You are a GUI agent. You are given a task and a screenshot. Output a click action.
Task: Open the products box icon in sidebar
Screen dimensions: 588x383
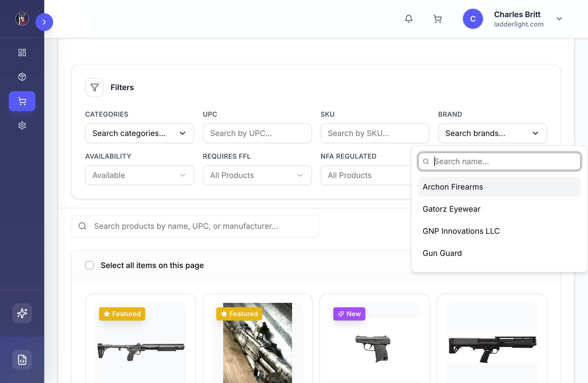pos(22,77)
